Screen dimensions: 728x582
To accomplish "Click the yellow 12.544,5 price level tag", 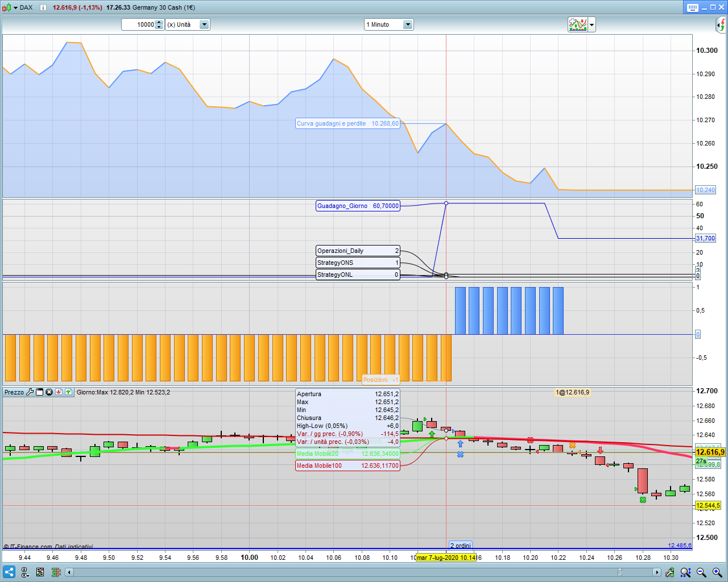I will click(708, 505).
